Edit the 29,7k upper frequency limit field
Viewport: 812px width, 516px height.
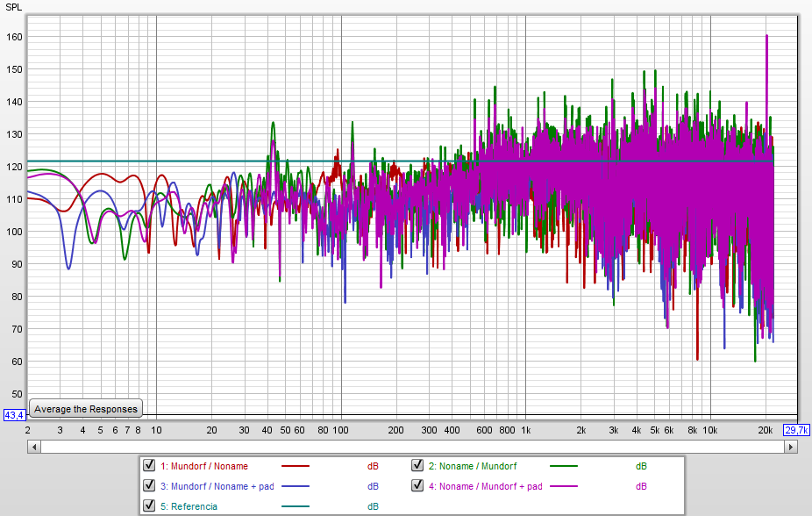[x=796, y=430]
